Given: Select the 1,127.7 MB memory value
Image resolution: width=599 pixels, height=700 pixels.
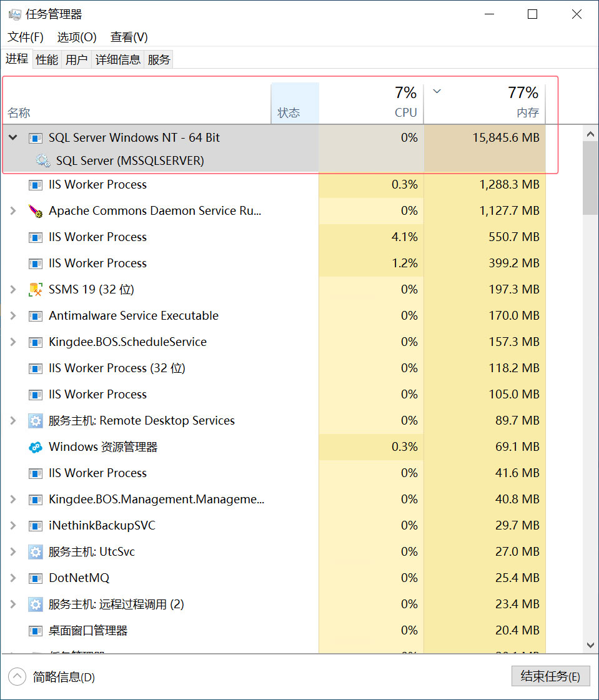Looking at the screenshot, I should 509,210.
